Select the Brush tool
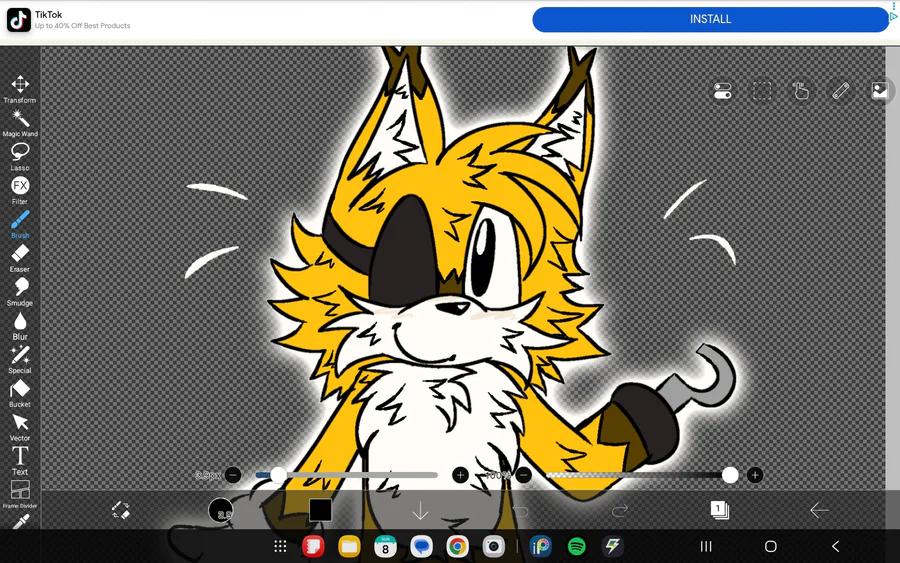 tap(20, 224)
